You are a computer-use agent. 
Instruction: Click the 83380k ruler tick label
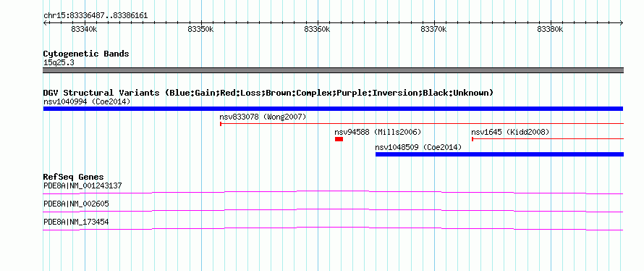click(551, 30)
